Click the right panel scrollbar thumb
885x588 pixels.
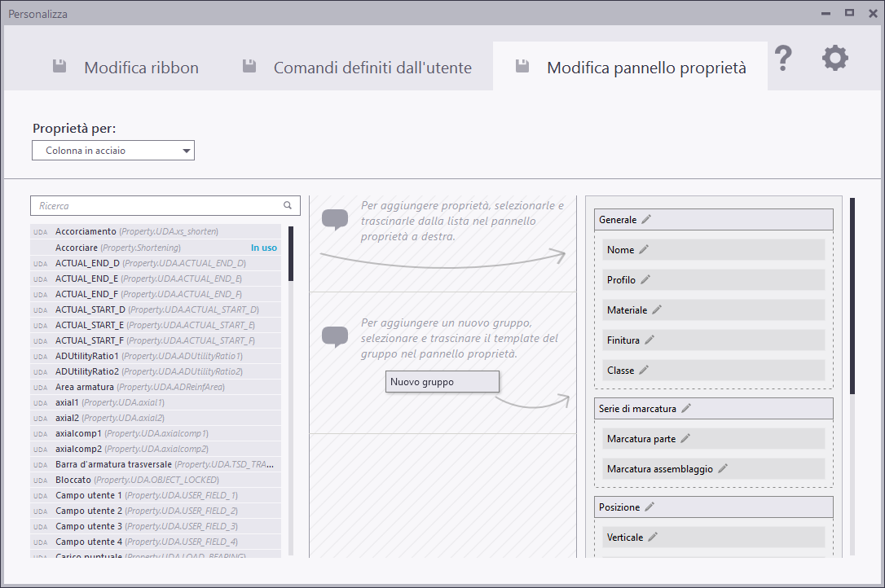[x=852, y=296]
